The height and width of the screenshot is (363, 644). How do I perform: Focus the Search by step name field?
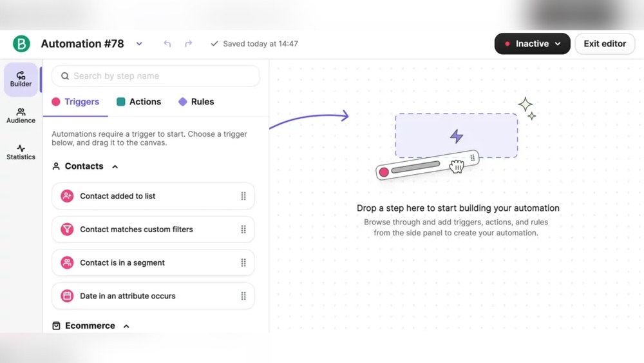coord(156,76)
